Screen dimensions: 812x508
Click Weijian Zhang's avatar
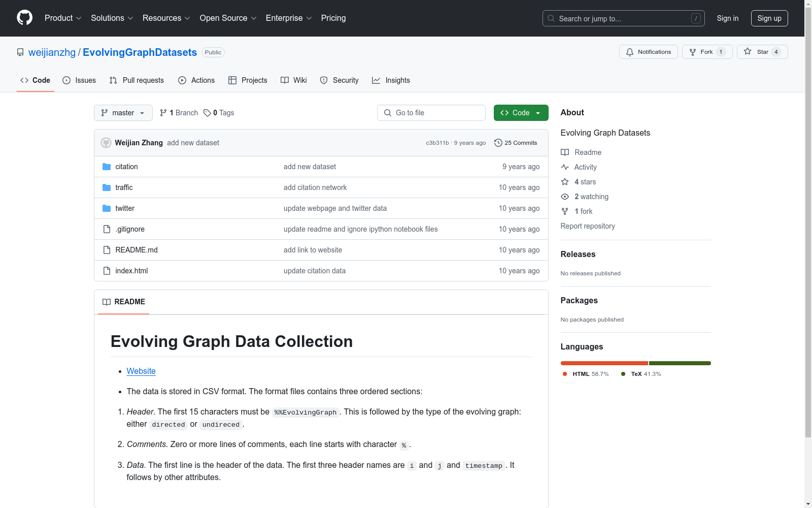[106, 143]
